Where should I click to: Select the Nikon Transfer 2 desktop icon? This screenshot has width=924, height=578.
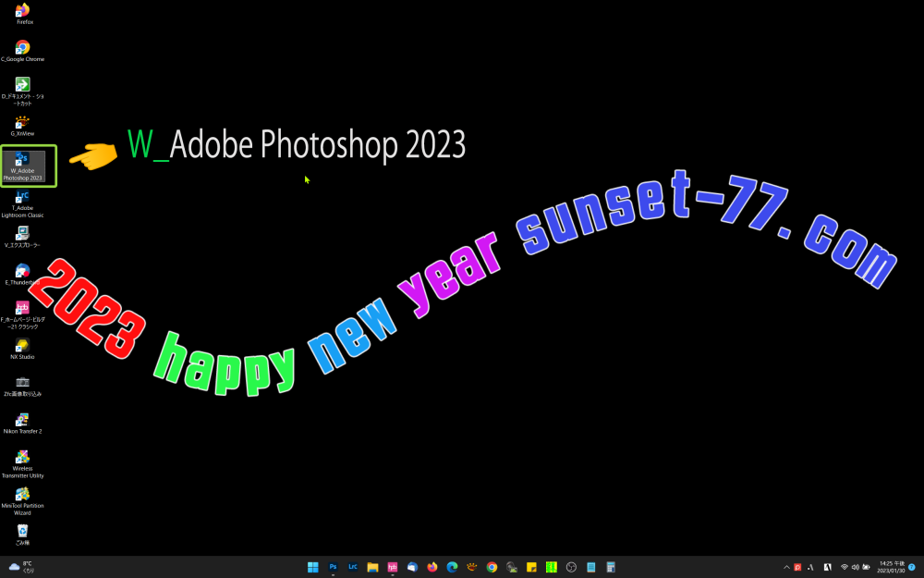click(x=22, y=424)
